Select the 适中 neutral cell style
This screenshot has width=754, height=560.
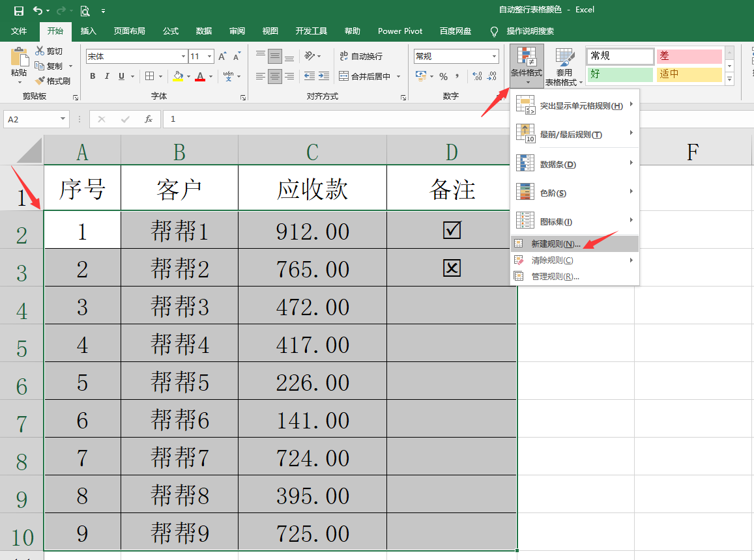(x=689, y=74)
